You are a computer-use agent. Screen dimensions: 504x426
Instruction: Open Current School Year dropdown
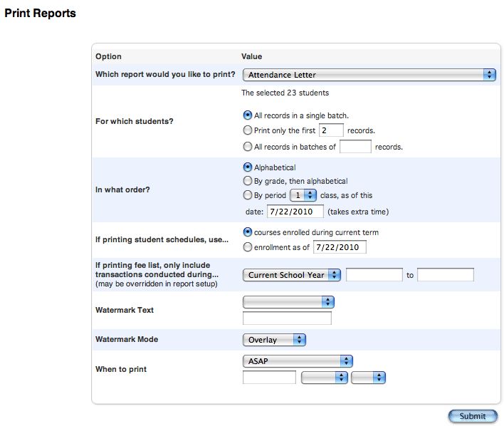pos(292,275)
